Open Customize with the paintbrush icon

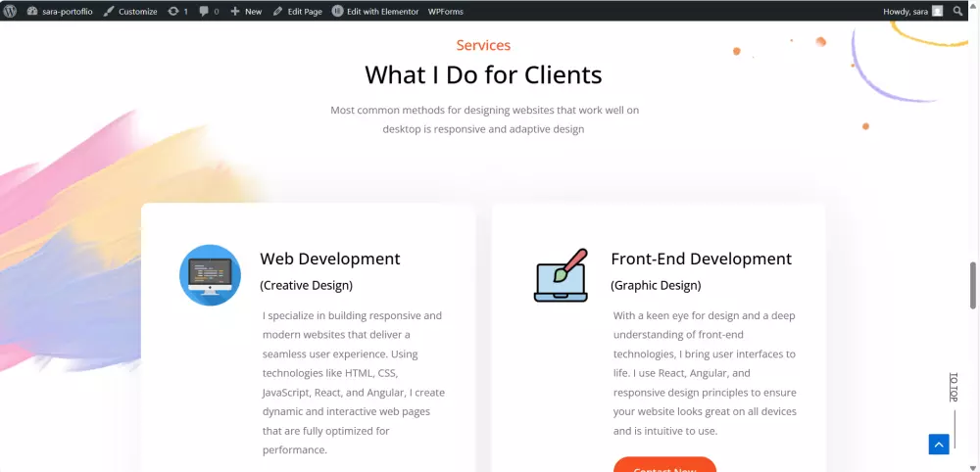tap(109, 11)
